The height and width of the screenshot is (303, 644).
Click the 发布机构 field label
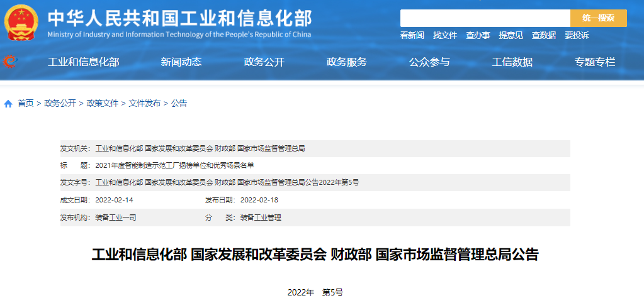(76, 218)
